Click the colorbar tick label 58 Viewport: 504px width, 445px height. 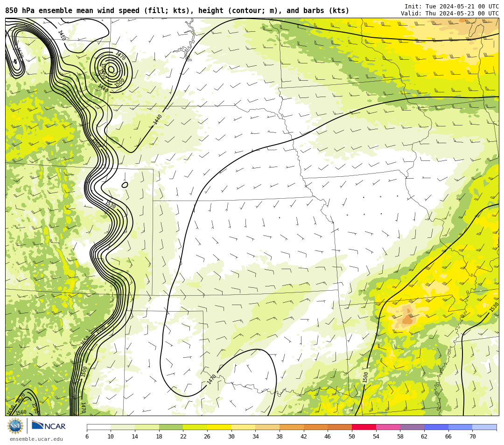pyautogui.click(x=400, y=436)
